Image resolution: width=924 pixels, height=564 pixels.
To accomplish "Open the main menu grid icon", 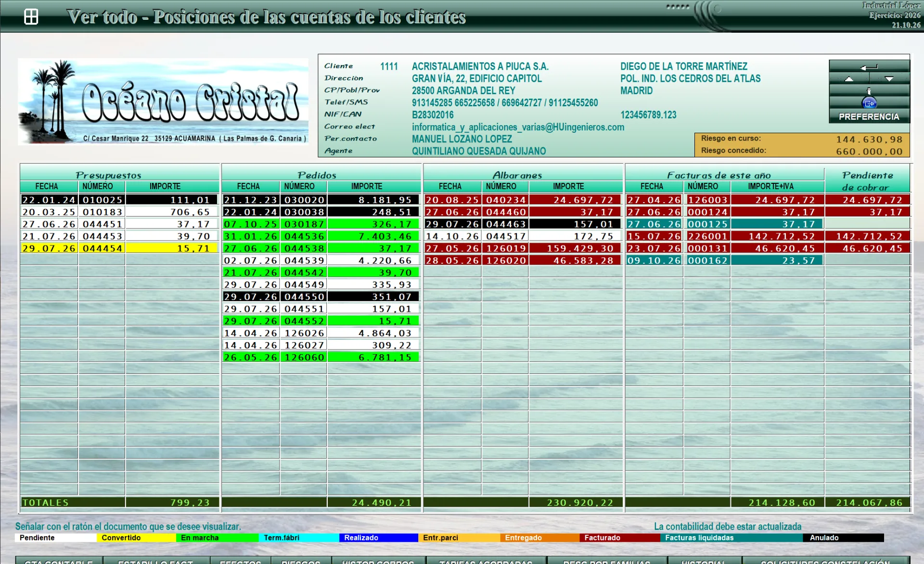I will pos(31,16).
